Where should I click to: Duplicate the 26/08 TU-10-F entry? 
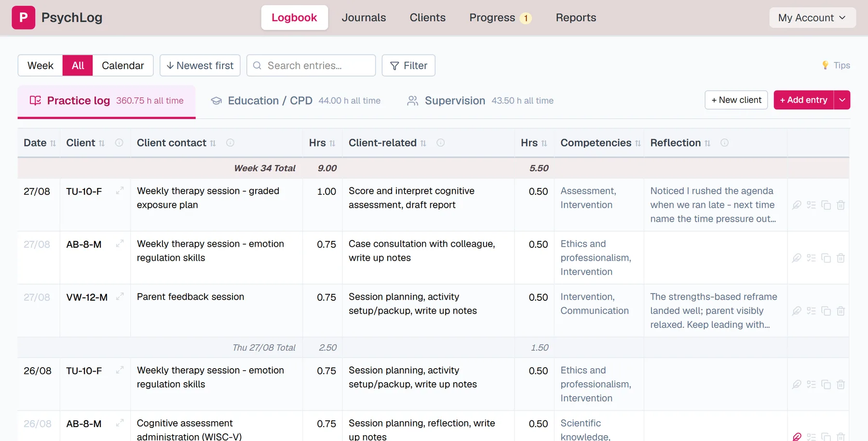click(x=826, y=385)
